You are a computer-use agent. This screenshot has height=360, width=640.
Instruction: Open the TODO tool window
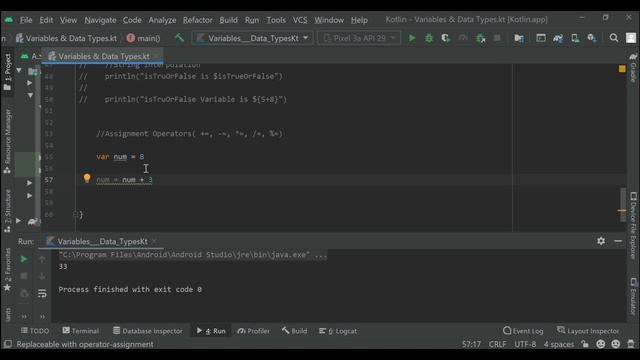coord(35,331)
